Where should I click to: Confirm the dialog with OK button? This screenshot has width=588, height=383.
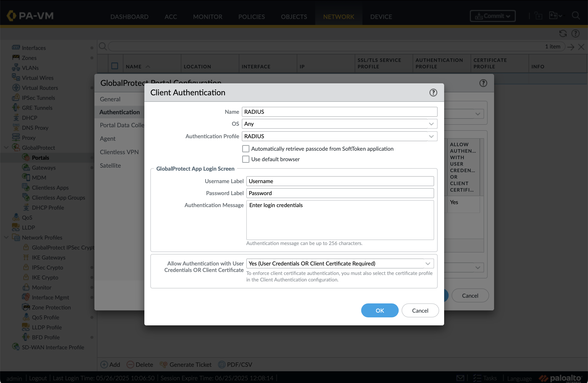click(x=379, y=310)
